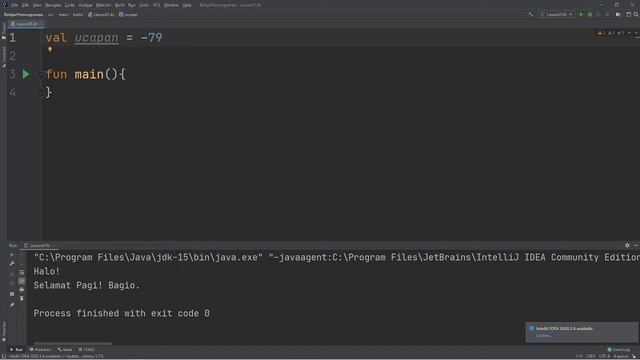
Task: Open the Favorites tool window stripe button
Action: 4,331
